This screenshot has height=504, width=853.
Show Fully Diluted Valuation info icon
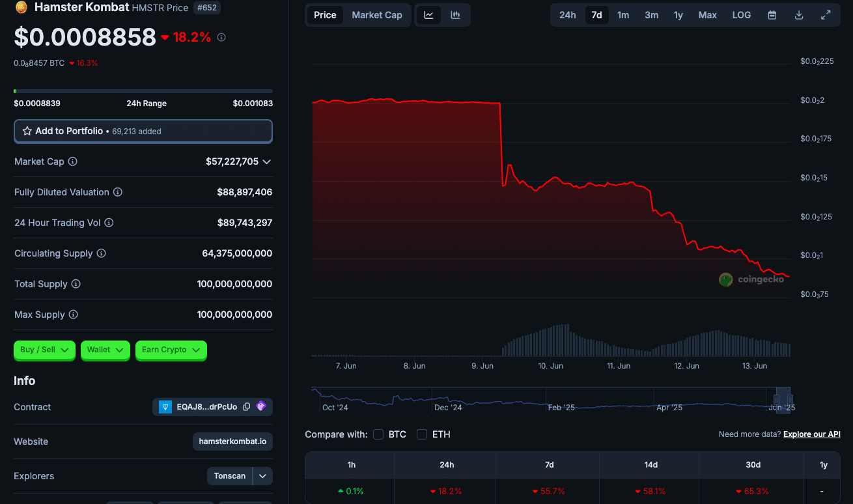118,192
